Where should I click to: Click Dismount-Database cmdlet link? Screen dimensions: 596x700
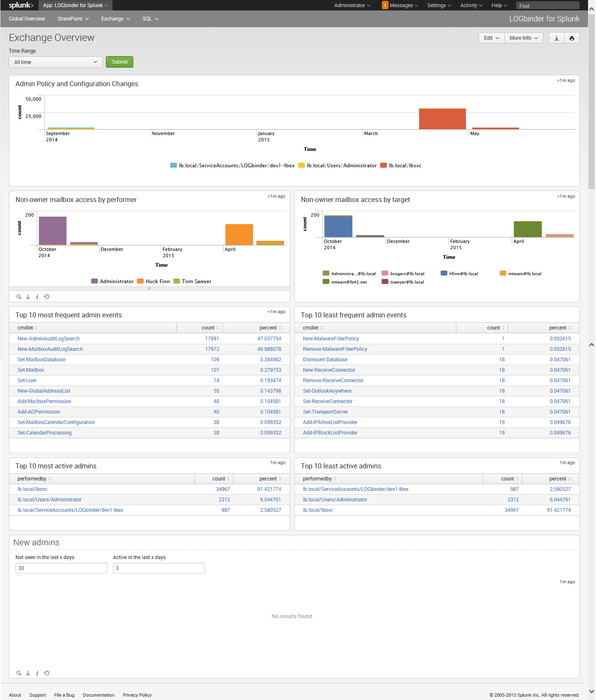click(x=325, y=360)
